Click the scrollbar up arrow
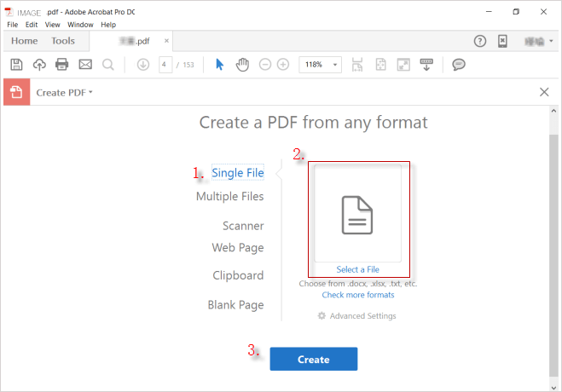The image size is (562, 392). coord(553,111)
